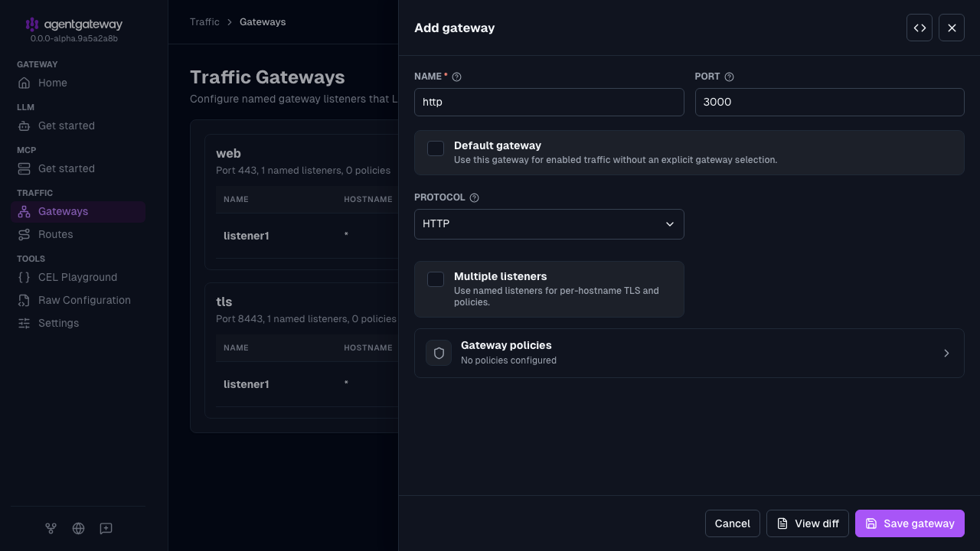This screenshot has width=980, height=551.
Task: Open Get started under LLM
Action: pyautogui.click(x=78, y=126)
